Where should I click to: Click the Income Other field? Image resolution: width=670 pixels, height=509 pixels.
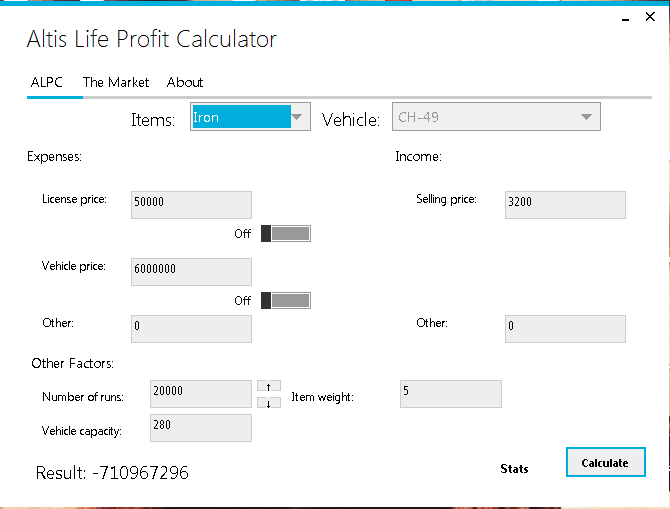565,329
